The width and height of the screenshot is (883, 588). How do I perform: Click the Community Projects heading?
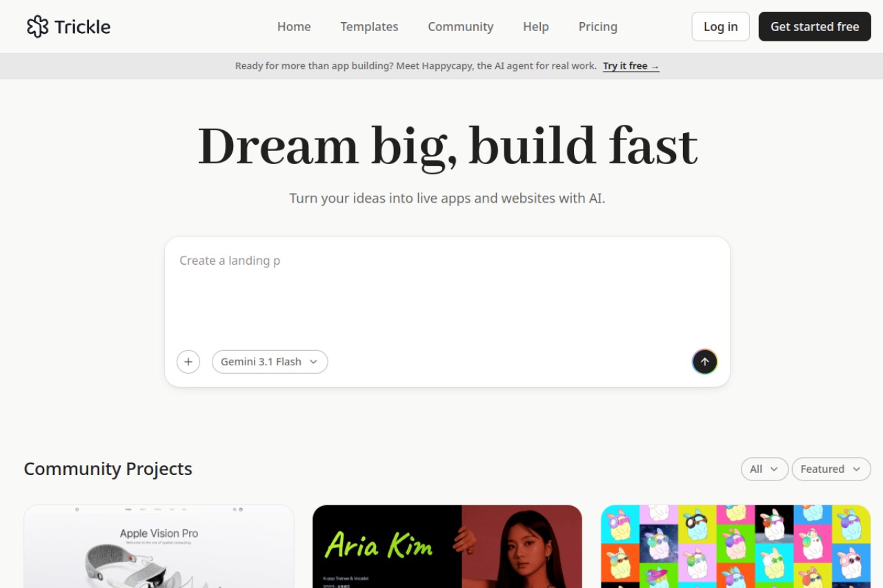tap(108, 469)
